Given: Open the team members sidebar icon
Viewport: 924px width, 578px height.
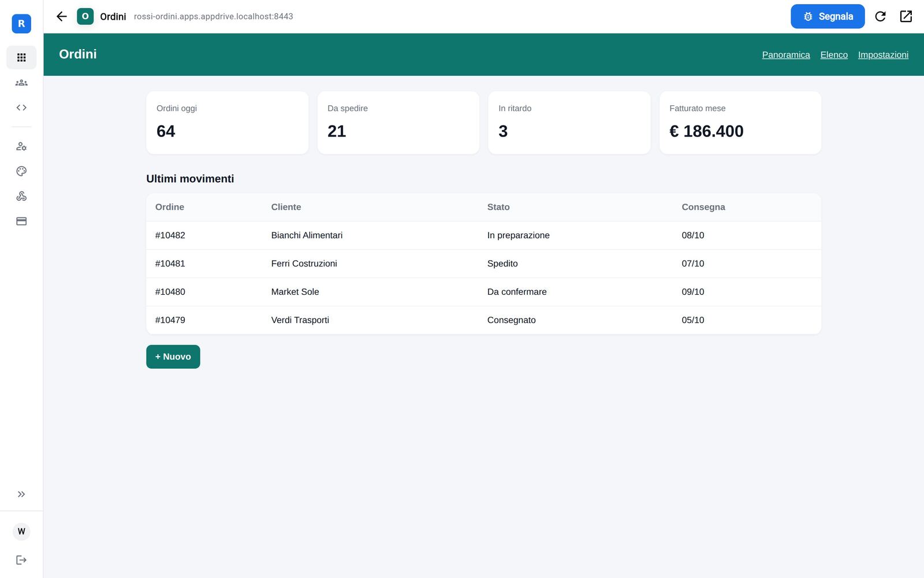Looking at the screenshot, I should point(21,83).
